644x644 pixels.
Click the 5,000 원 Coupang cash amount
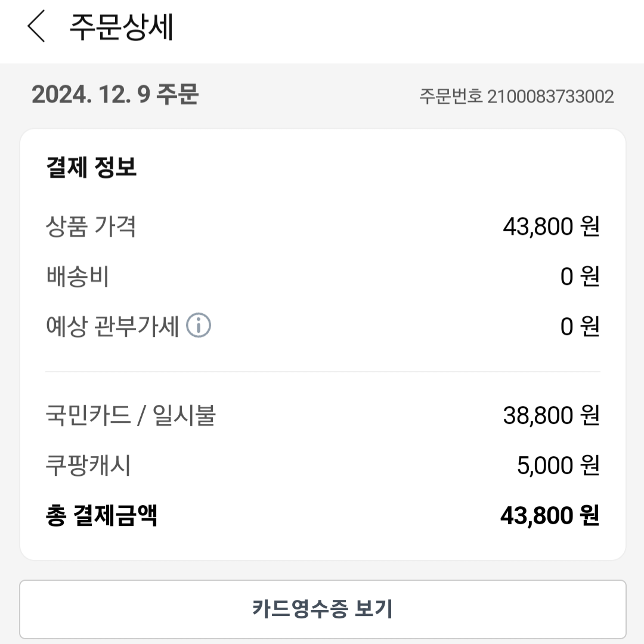click(x=558, y=465)
